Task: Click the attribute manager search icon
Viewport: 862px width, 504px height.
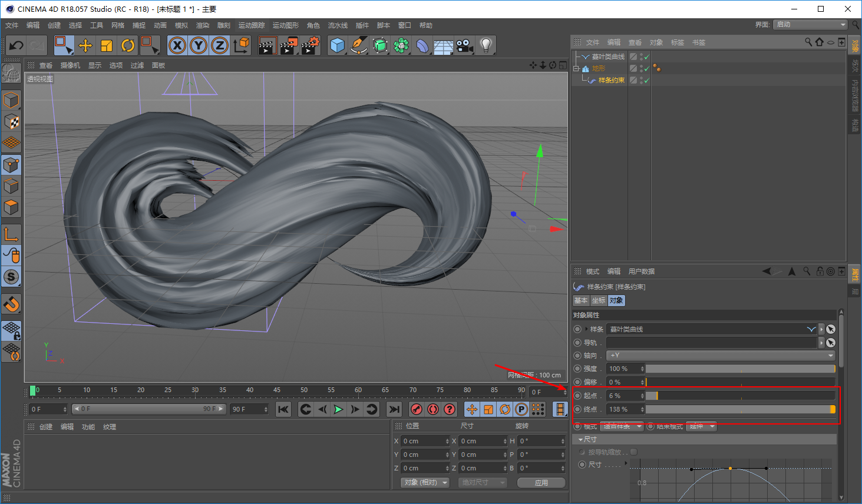Action: [x=807, y=271]
